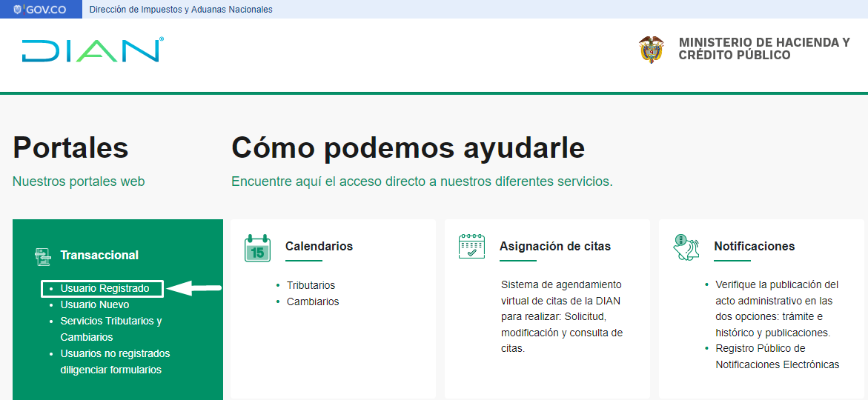868x400 pixels.
Task: Open the Tributarios calendar link
Action: [x=311, y=285]
